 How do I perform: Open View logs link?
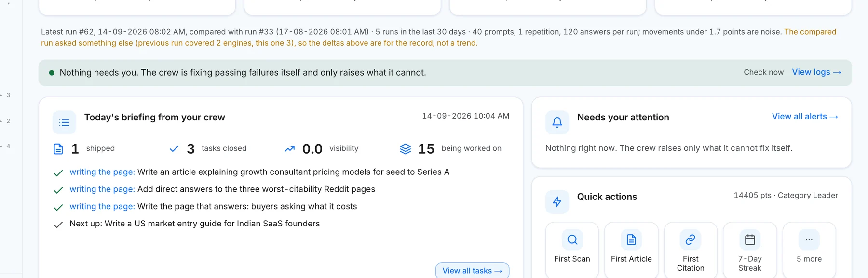(816, 72)
